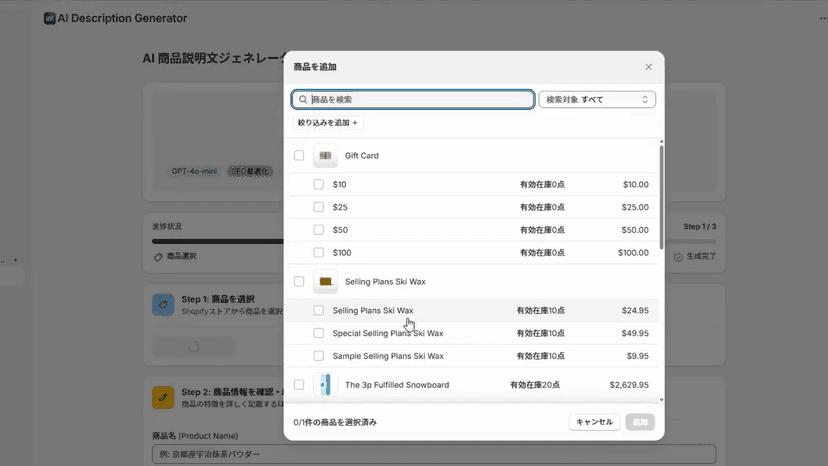The width and height of the screenshot is (828, 466).
Task: Expand 絞り込みを追加 filter option
Action: coord(327,123)
